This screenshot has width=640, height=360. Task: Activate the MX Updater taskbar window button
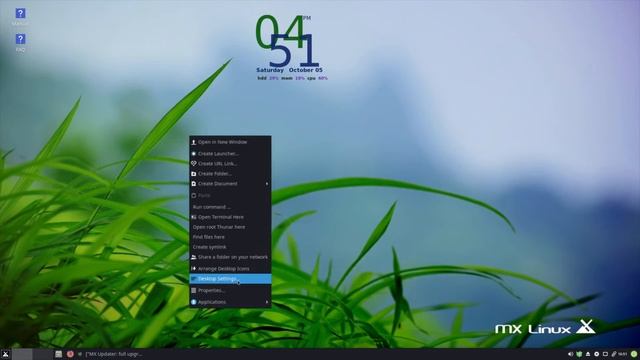pyautogui.click(x=110, y=354)
